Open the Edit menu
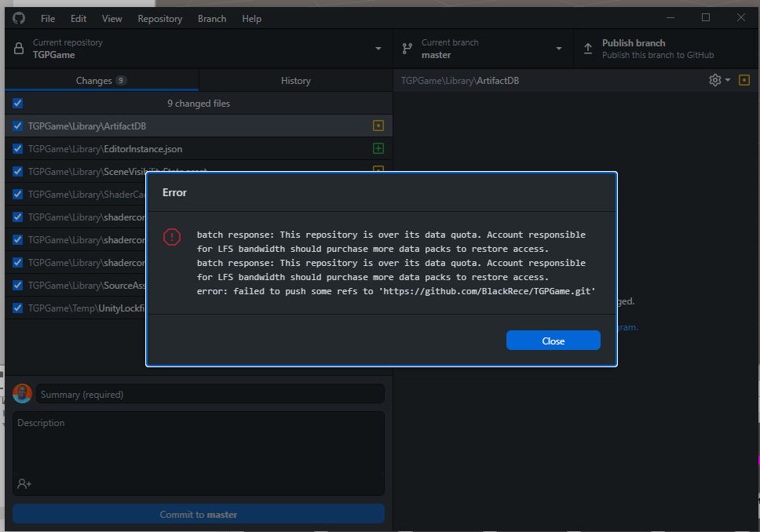 (79, 18)
